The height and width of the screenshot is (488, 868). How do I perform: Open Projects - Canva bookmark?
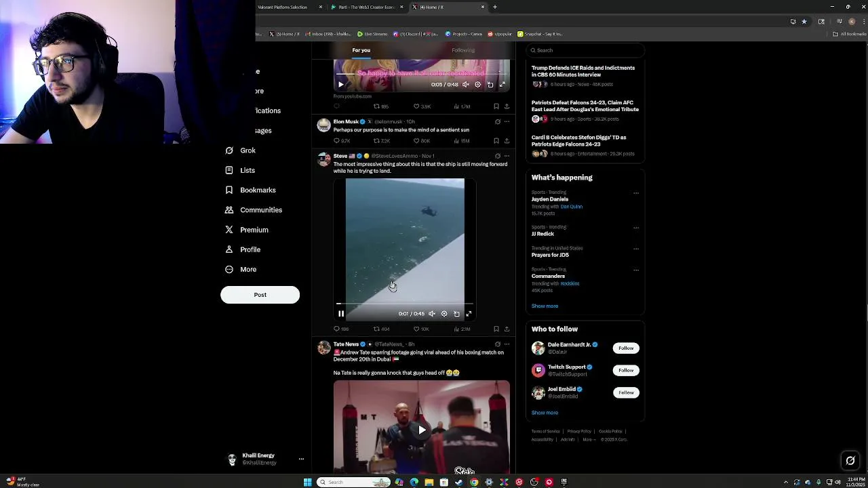pyautogui.click(x=464, y=34)
